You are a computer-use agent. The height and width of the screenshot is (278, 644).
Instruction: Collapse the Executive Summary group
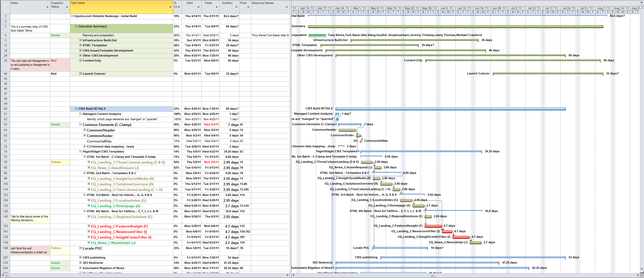(76, 26)
